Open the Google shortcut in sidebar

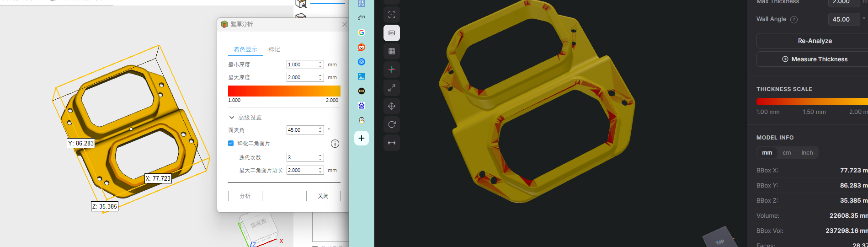coord(362,32)
